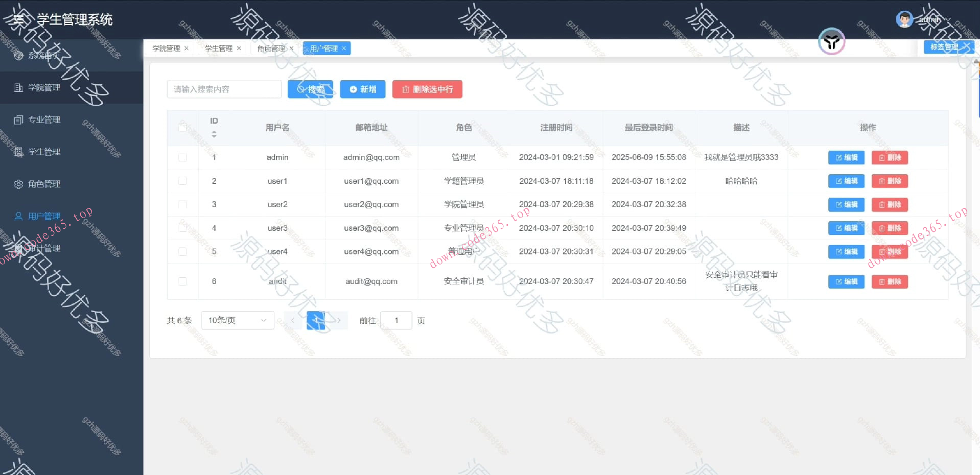
Task: Select the checkbox on the audit row
Action: coord(182,281)
